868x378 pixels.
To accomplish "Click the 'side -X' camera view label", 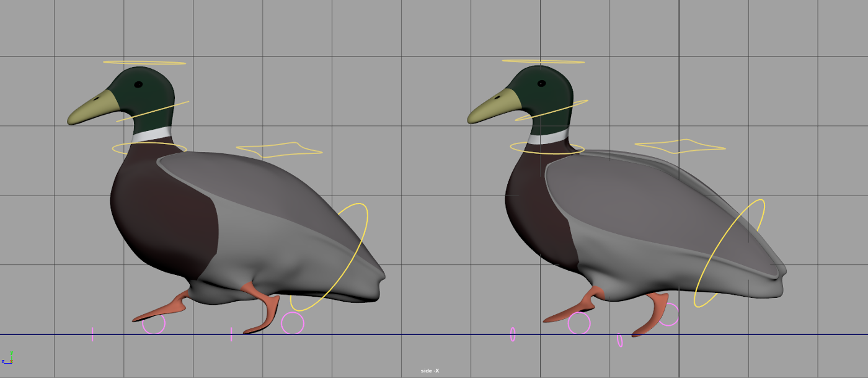I will coord(430,371).
